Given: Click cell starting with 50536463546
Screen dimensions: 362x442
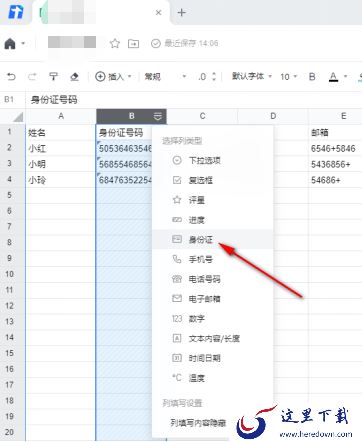Looking at the screenshot, I should (x=124, y=148).
